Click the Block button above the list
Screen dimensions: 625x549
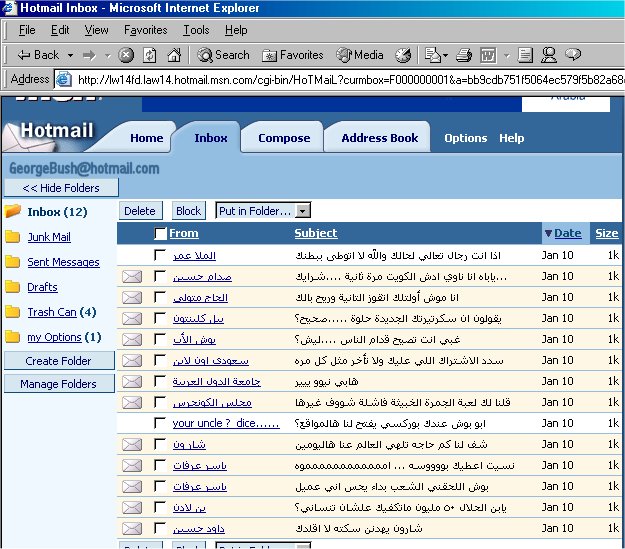pos(189,211)
